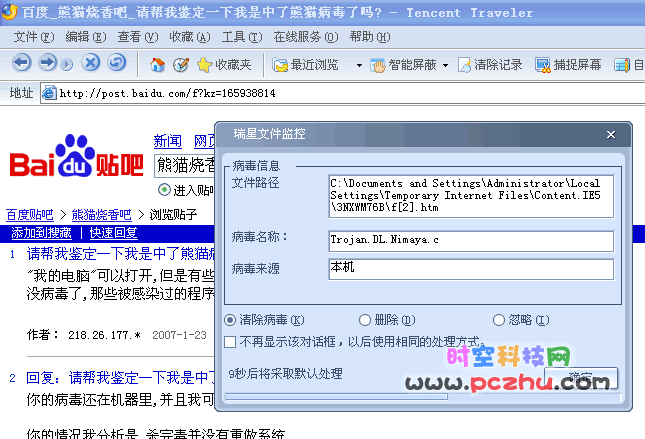Open the history arrow beside the Forward button
Screen dimensions: 645x439
click(x=67, y=64)
